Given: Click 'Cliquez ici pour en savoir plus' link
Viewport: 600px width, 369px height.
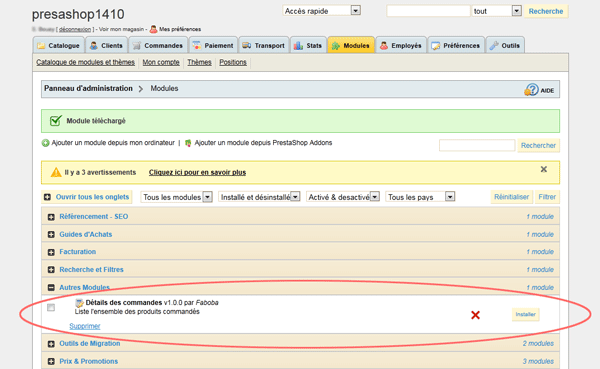Looking at the screenshot, I should coord(197,172).
